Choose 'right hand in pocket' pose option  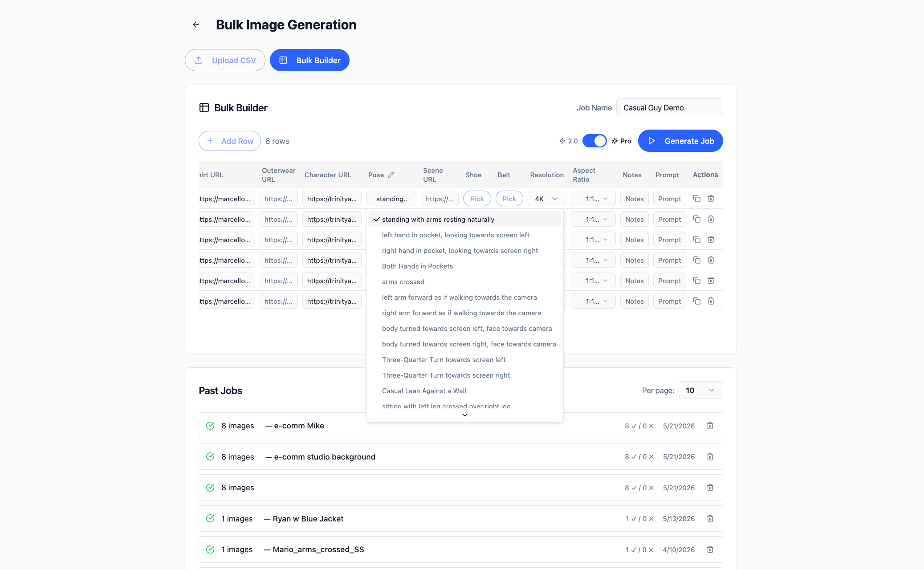(x=464, y=250)
